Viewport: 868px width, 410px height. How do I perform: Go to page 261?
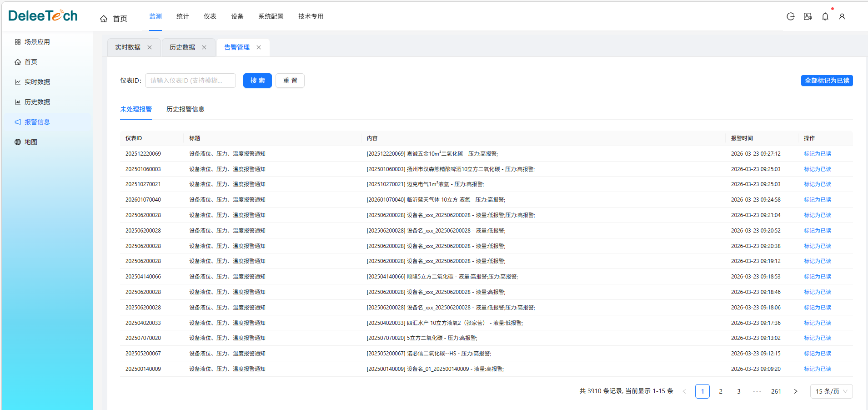click(x=776, y=391)
